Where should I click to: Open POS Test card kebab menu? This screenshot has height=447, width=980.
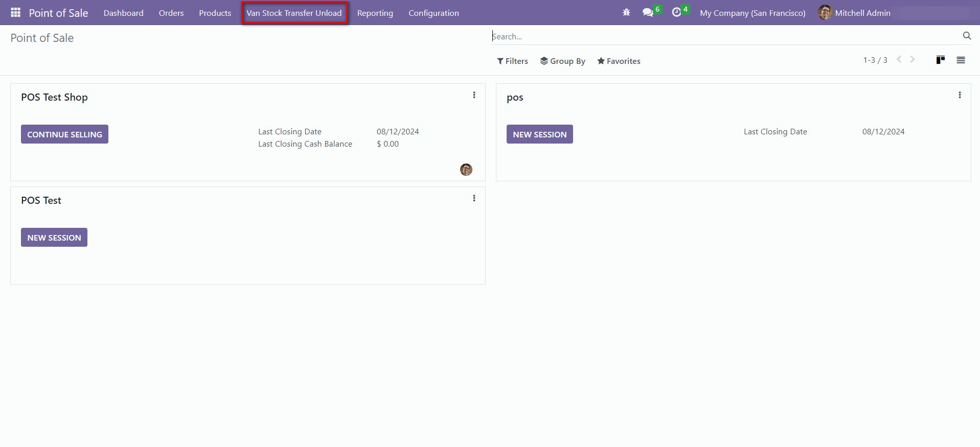474,198
